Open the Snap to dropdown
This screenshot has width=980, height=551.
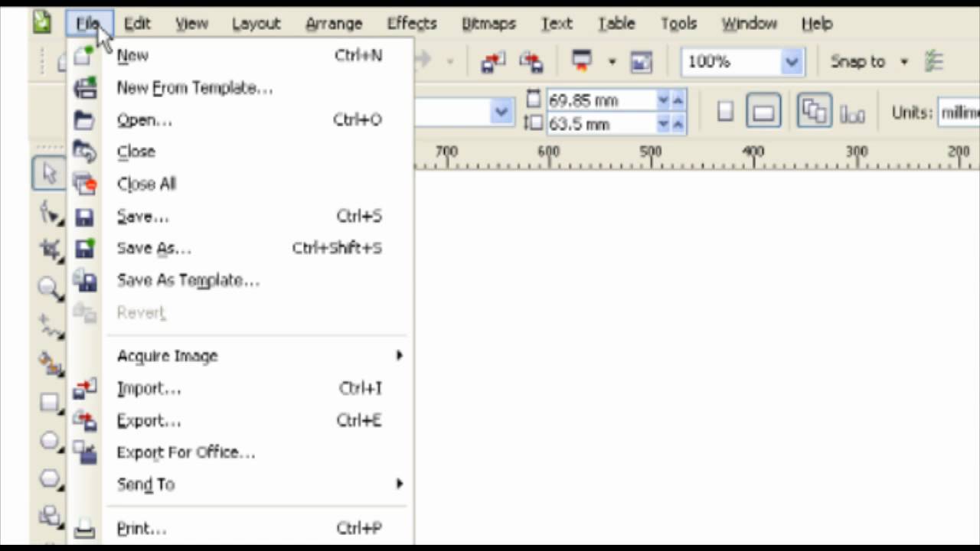[904, 62]
